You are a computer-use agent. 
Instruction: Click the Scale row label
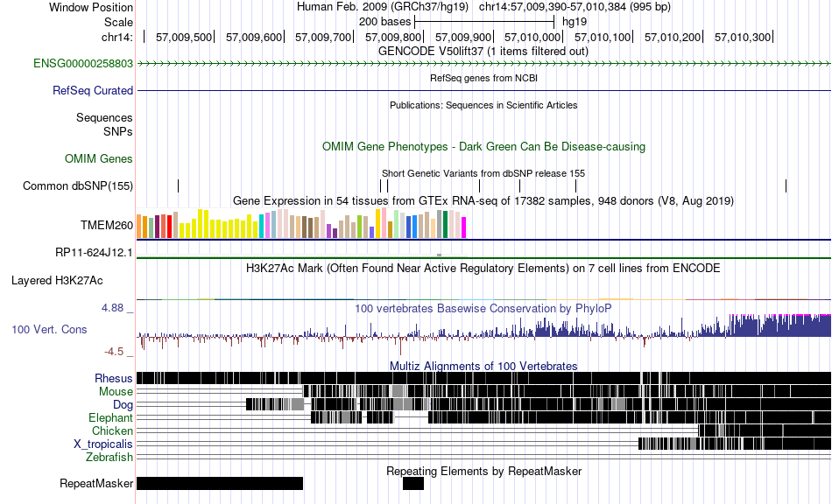click(x=118, y=22)
